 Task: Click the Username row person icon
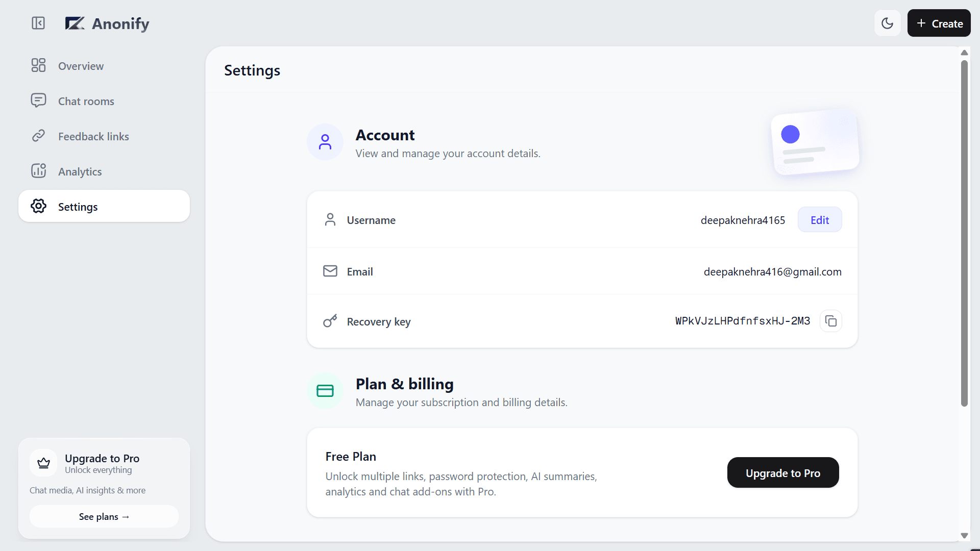(330, 219)
